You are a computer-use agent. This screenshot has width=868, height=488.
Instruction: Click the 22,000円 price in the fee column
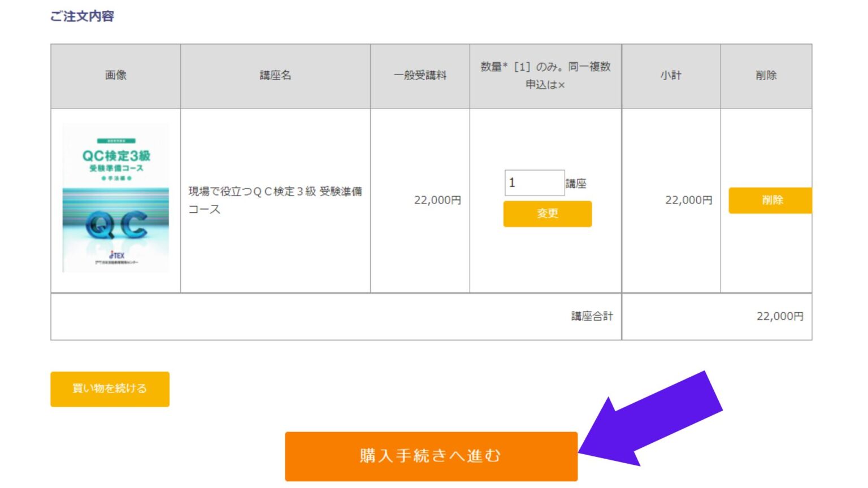(438, 199)
